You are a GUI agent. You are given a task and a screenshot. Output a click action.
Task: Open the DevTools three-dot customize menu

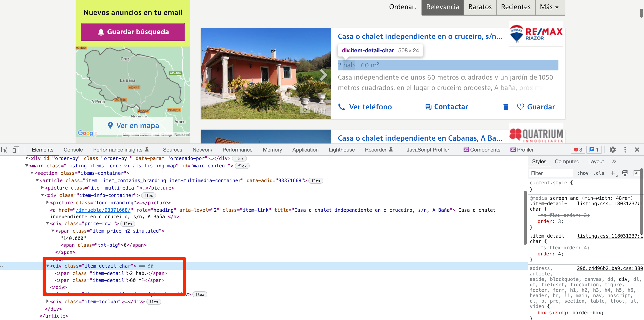click(625, 150)
